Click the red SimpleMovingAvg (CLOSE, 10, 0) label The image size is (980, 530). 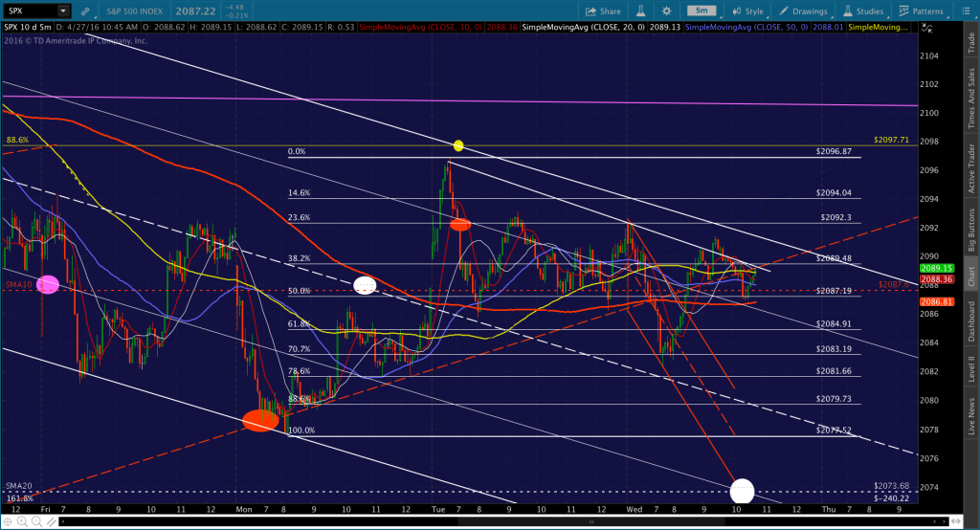pos(421,28)
